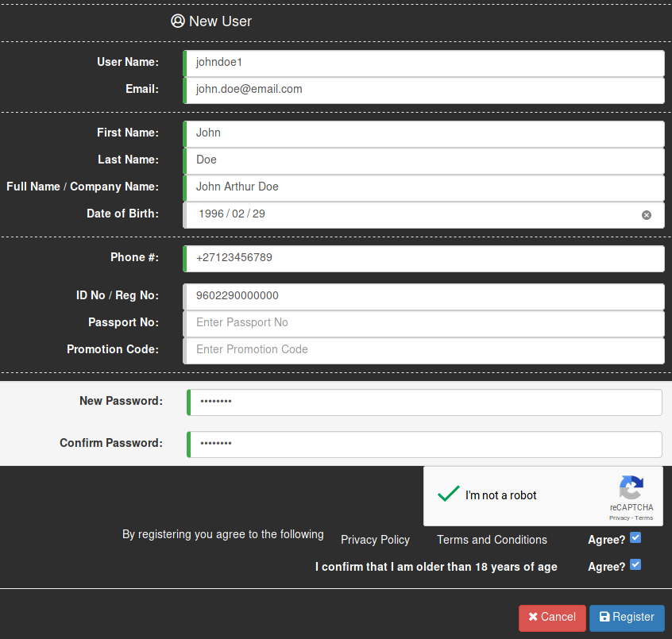Open the reCAPTCHA Privacy link
This screenshot has width=672, height=639.
(x=619, y=518)
